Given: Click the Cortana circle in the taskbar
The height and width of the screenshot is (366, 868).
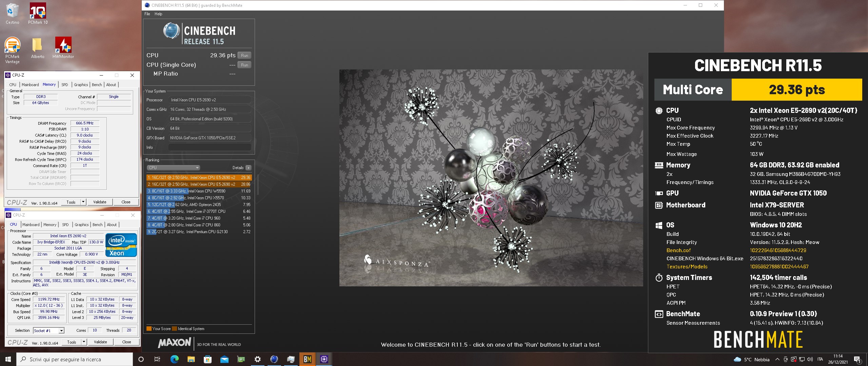Looking at the screenshot, I should (141, 359).
